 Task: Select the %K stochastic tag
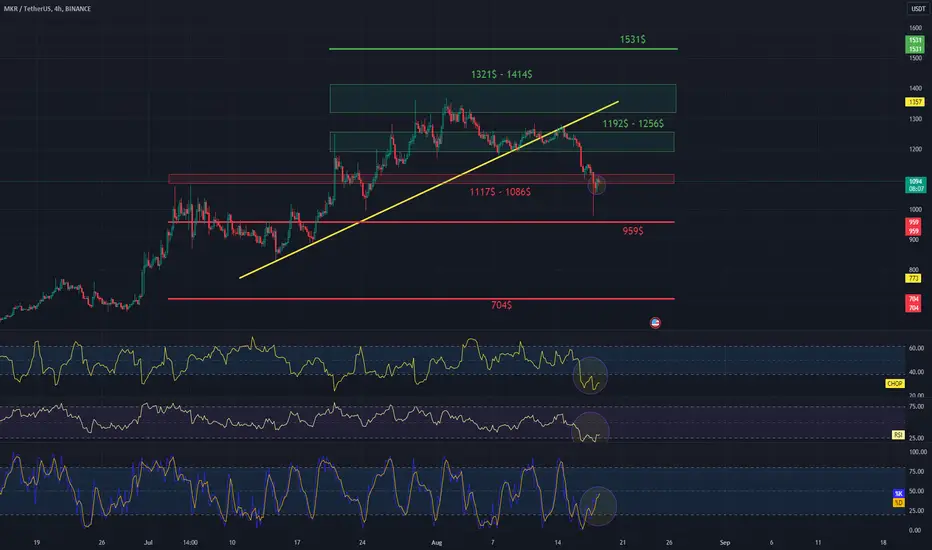[898, 494]
